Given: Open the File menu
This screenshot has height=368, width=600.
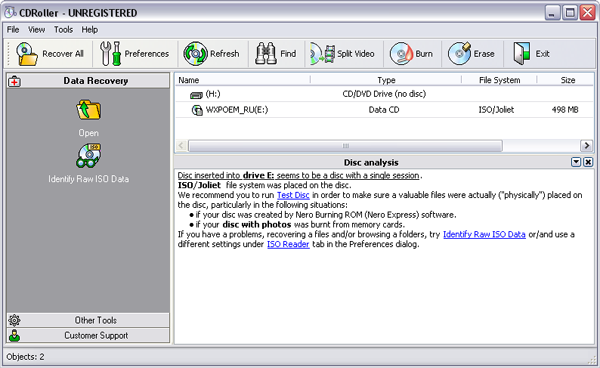Looking at the screenshot, I should point(13,29).
